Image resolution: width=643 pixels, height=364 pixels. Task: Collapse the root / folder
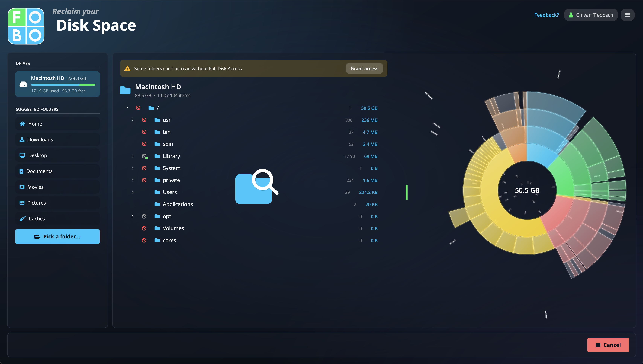127,108
